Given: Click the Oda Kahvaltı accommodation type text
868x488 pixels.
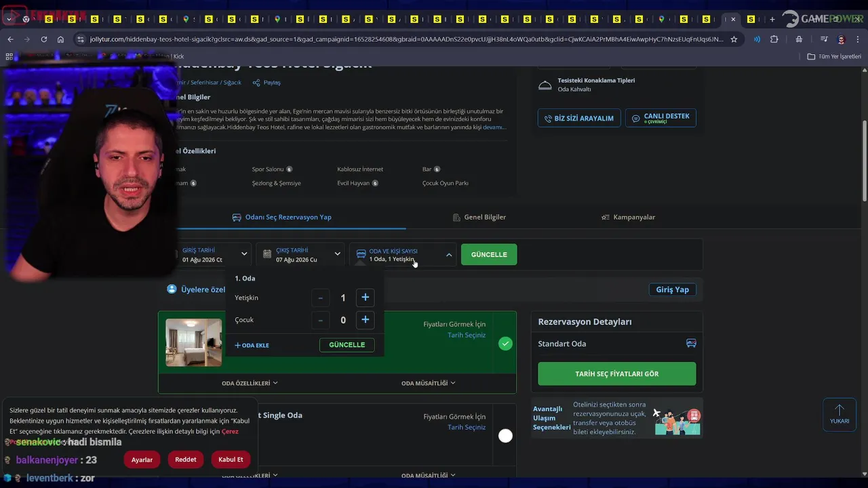Looking at the screenshot, I should coord(574,89).
